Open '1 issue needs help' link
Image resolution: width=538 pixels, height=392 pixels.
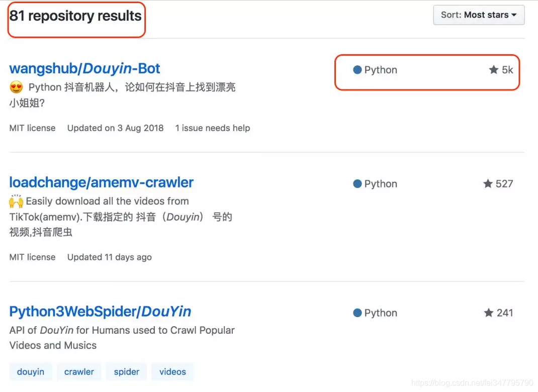point(212,128)
